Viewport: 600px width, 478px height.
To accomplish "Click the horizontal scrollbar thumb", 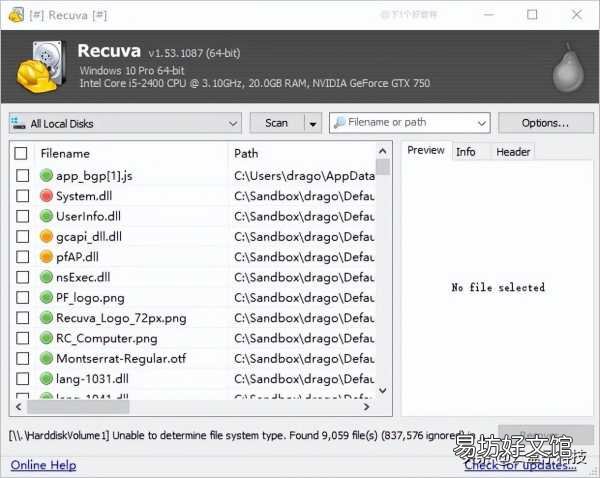I will tap(78, 407).
